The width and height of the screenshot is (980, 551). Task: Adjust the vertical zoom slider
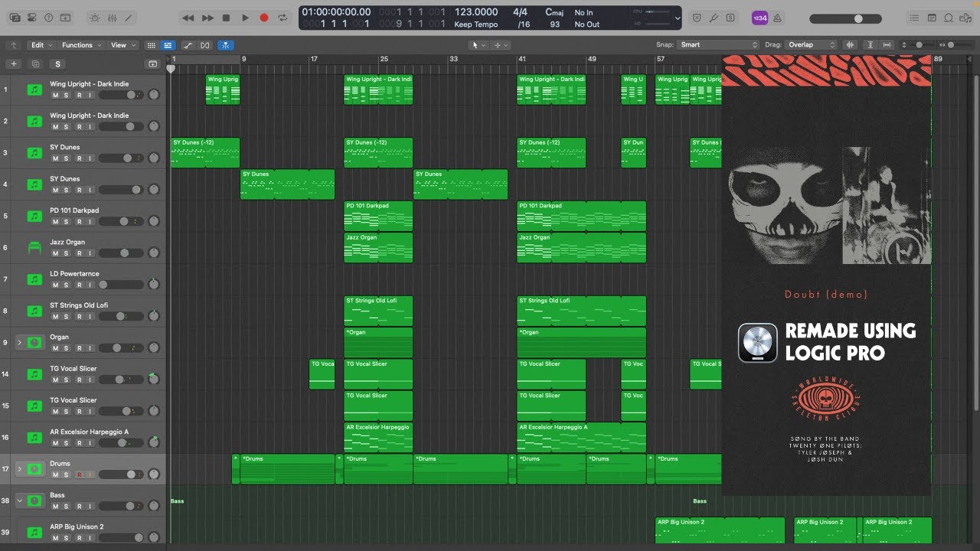[919, 45]
